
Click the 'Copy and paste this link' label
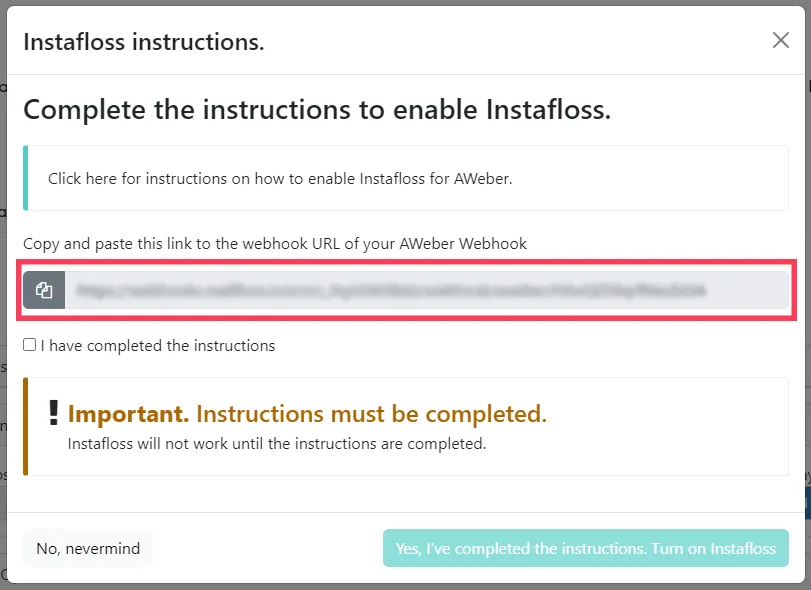275,244
